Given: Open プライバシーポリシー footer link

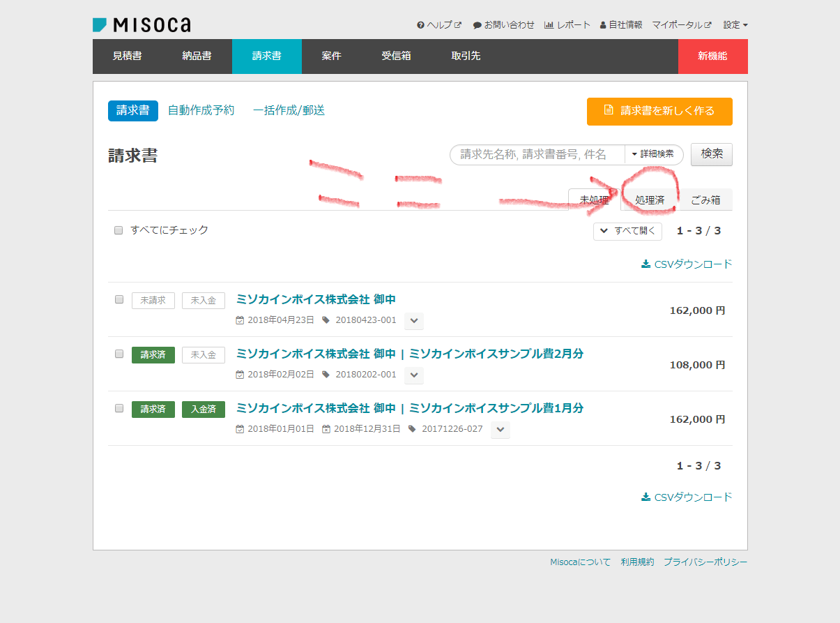Looking at the screenshot, I should [705, 562].
